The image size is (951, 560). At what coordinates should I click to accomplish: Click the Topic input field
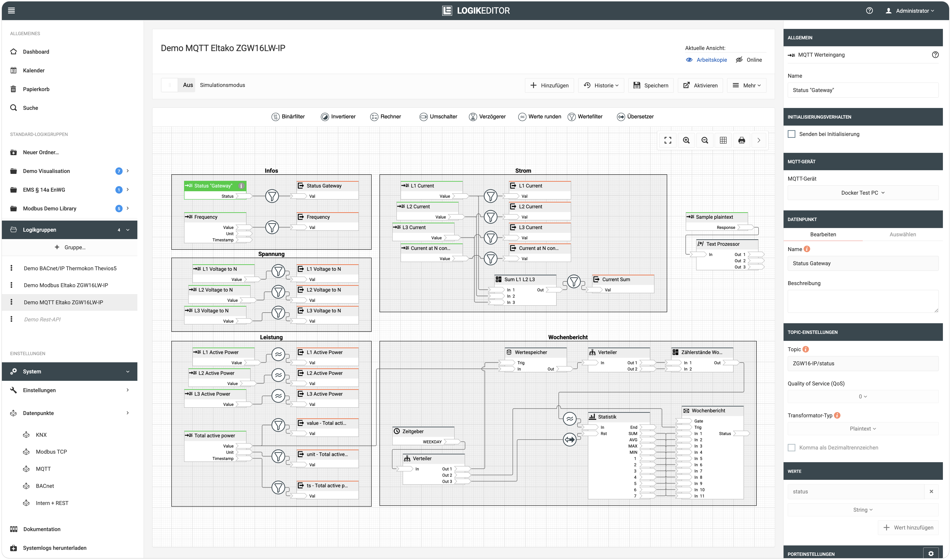pyautogui.click(x=863, y=363)
